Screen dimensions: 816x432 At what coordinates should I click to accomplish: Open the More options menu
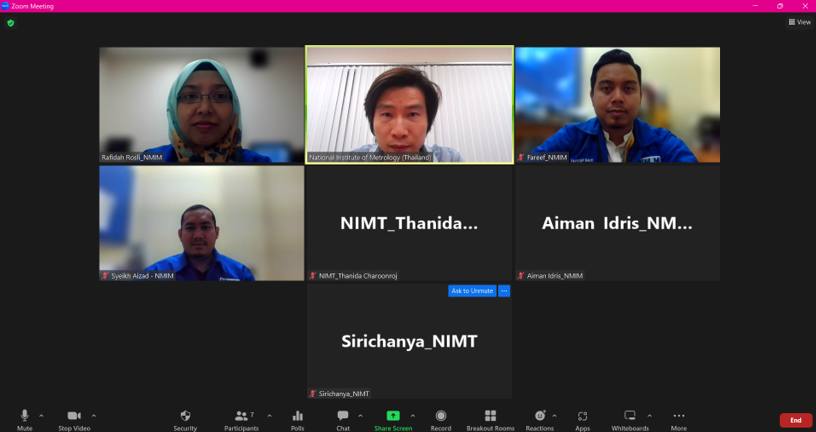pyautogui.click(x=679, y=416)
